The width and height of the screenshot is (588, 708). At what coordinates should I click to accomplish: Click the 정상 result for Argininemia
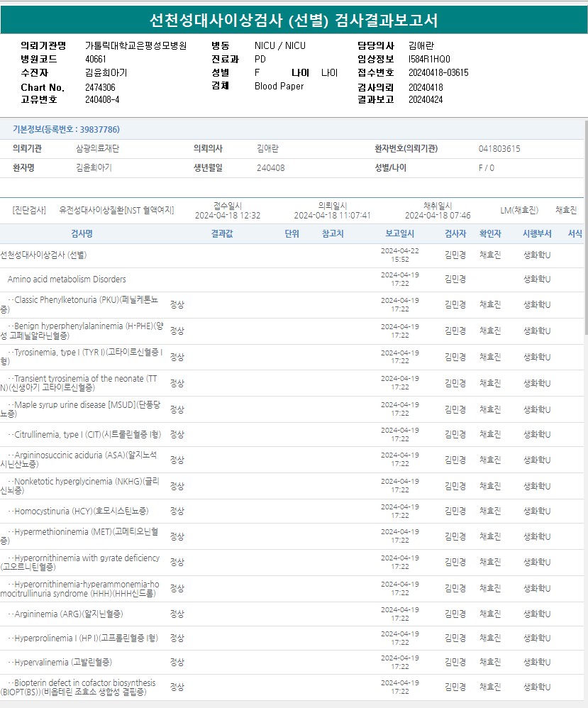click(x=177, y=614)
